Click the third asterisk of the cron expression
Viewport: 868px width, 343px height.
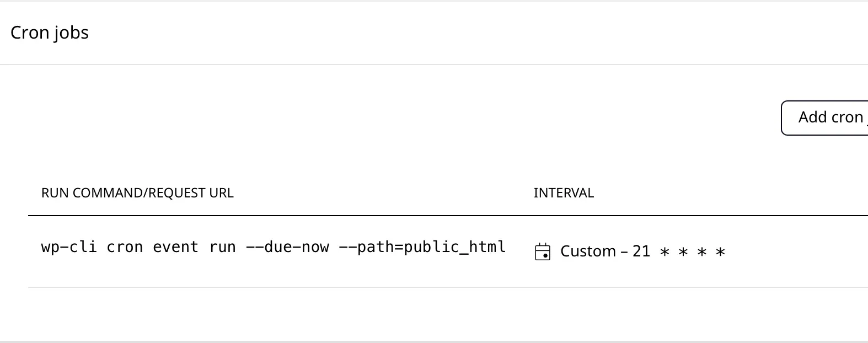point(702,253)
